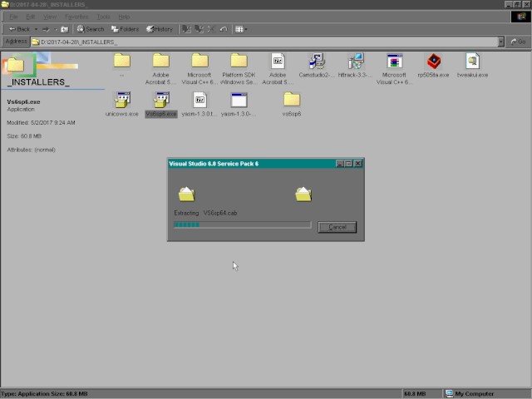532x399 pixels.
Task: Click the status bar 'Type: Application Size: 60.8 MB' text
Action: pyautogui.click(x=44, y=393)
